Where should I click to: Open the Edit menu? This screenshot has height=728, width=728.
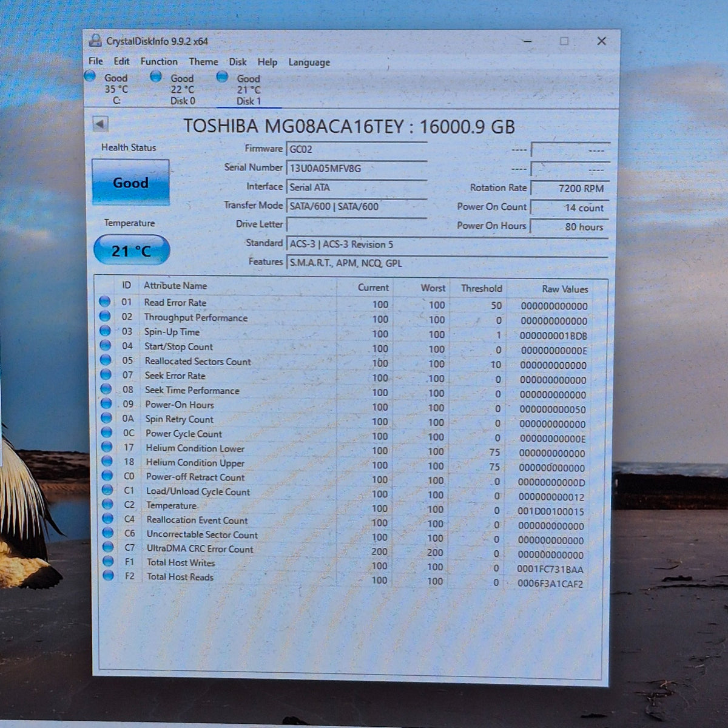coord(121,61)
